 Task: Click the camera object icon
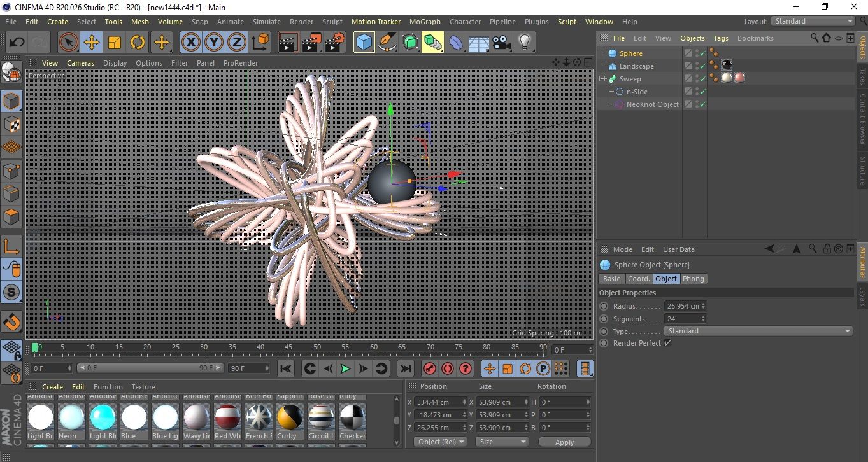pos(502,43)
